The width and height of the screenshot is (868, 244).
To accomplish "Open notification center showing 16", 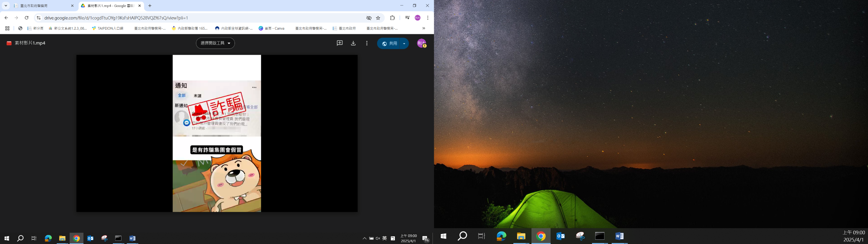I will tap(426, 239).
